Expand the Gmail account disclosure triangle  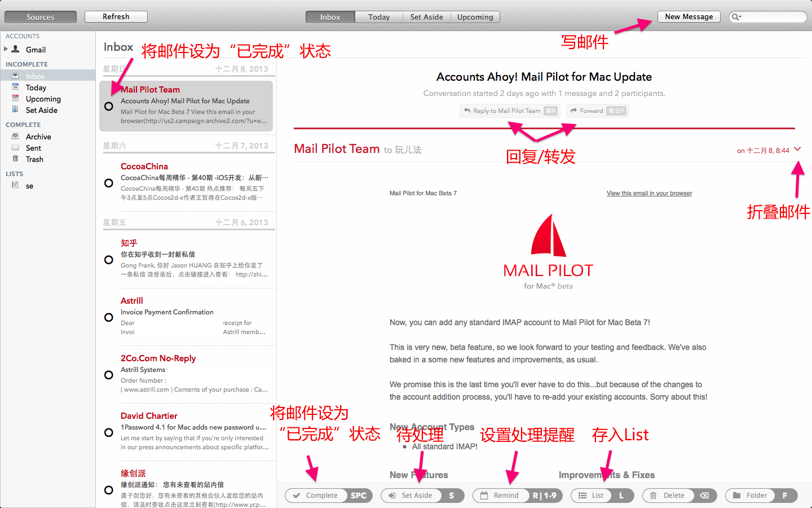pyautogui.click(x=6, y=49)
